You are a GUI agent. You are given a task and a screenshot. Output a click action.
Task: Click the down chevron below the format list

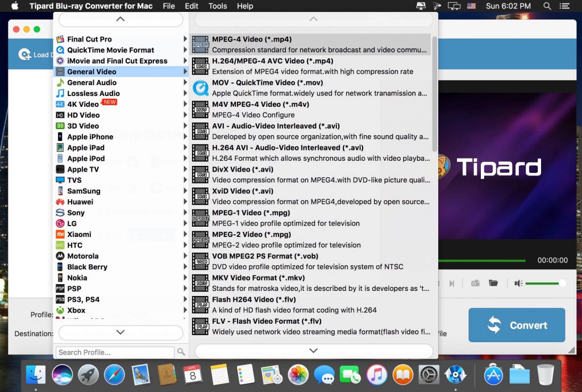pyautogui.click(x=314, y=351)
